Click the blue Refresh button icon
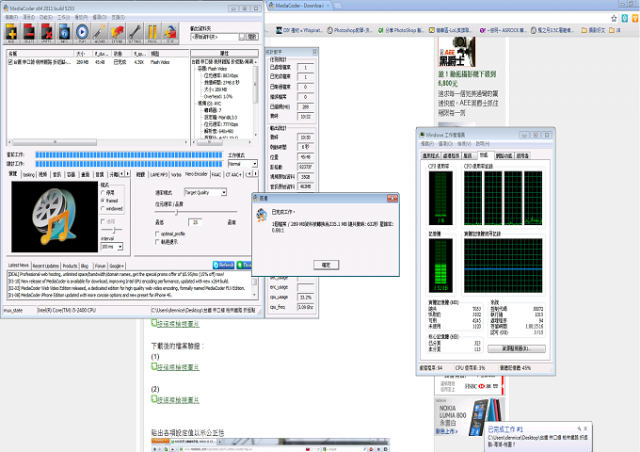 tap(224, 265)
